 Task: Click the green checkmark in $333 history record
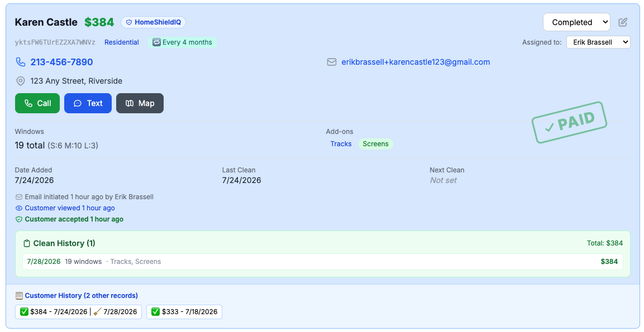point(156,312)
